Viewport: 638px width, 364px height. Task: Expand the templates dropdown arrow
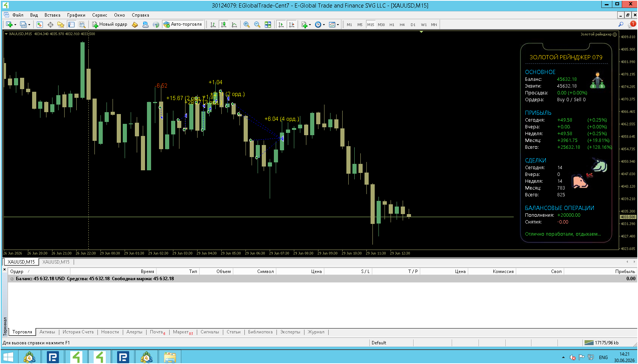pos(338,25)
